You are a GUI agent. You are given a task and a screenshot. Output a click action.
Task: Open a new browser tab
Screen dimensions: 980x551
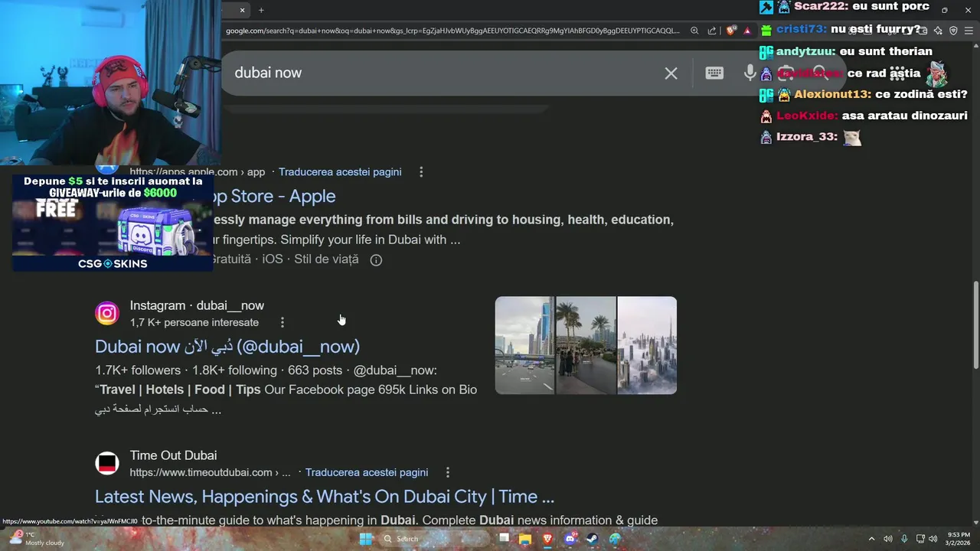pyautogui.click(x=261, y=10)
